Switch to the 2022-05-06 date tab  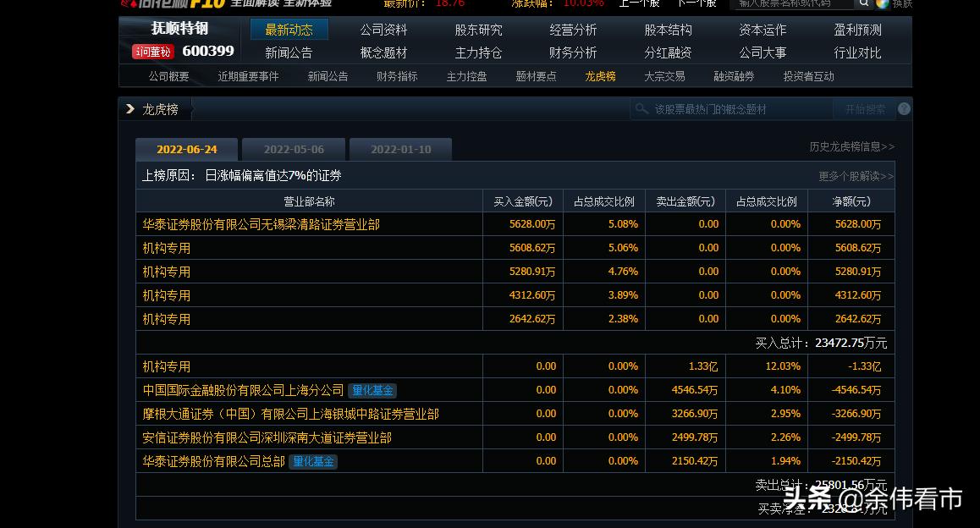pyautogui.click(x=293, y=149)
